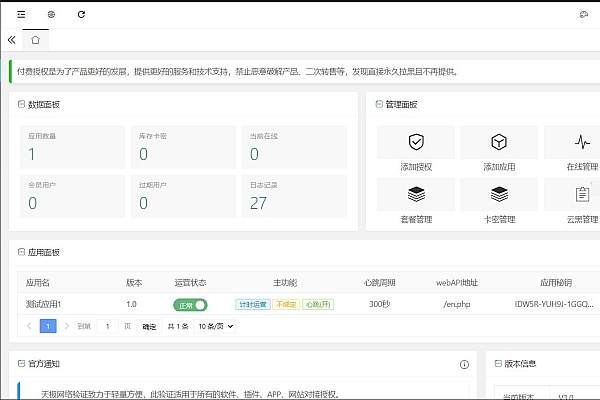The image size is (600, 400).
Task: Open 套餐管理 stack icon
Action: 416,194
